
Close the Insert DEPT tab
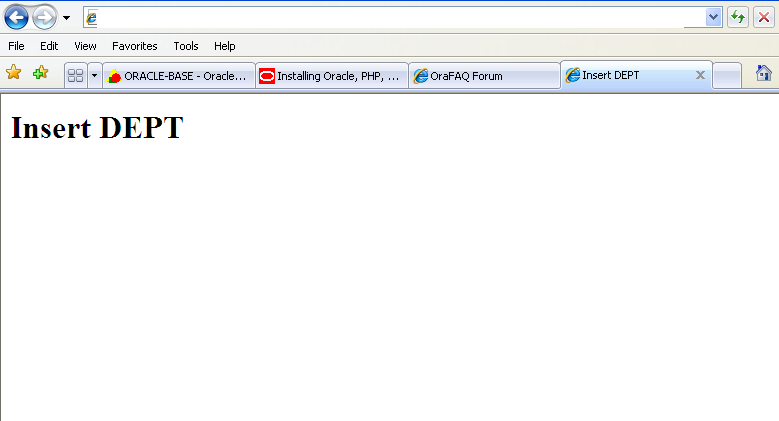coord(700,75)
